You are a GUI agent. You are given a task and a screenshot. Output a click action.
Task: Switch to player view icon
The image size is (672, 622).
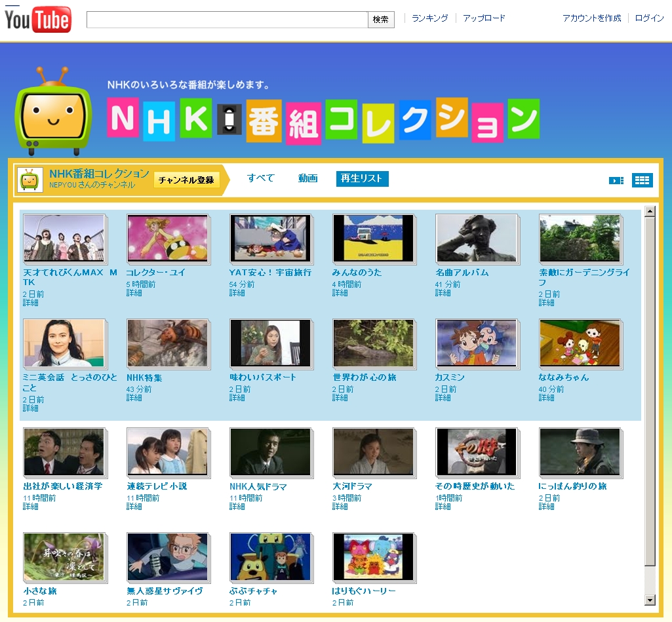tap(616, 180)
